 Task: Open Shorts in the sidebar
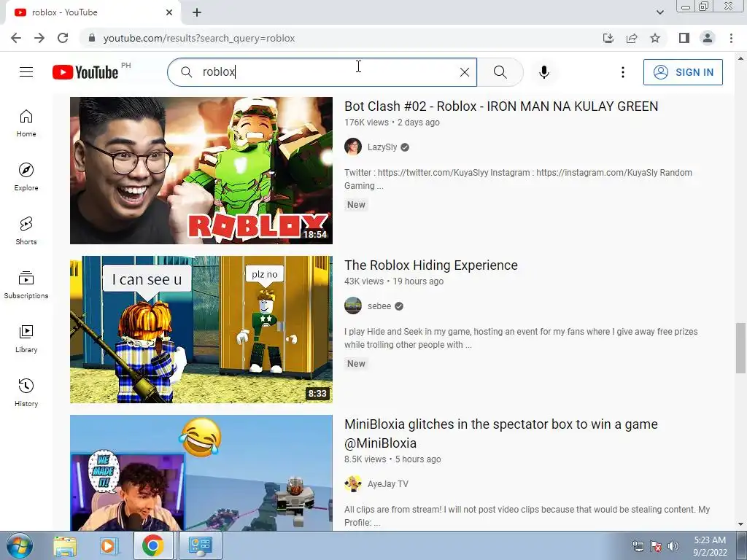(26, 231)
